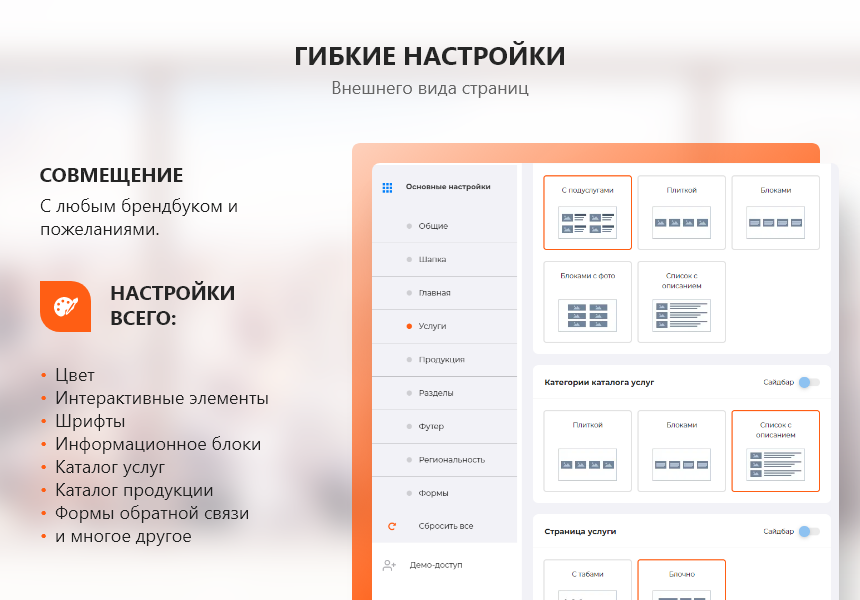This screenshot has height=600, width=860.
Task: Click the Сбросить все button
Action: [x=446, y=526]
